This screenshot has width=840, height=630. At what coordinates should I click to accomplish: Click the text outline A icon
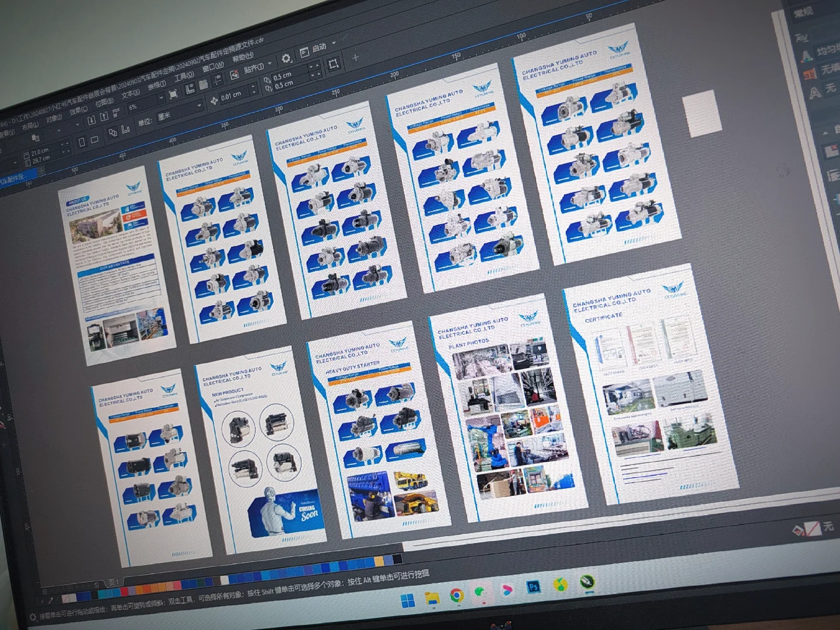pyautogui.click(x=815, y=92)
